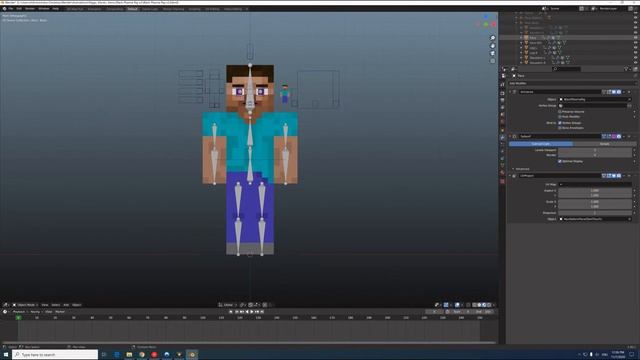The image size is (640, 360).
Task: Click the UVProject Projectors value field
Action: pos(594,213)
